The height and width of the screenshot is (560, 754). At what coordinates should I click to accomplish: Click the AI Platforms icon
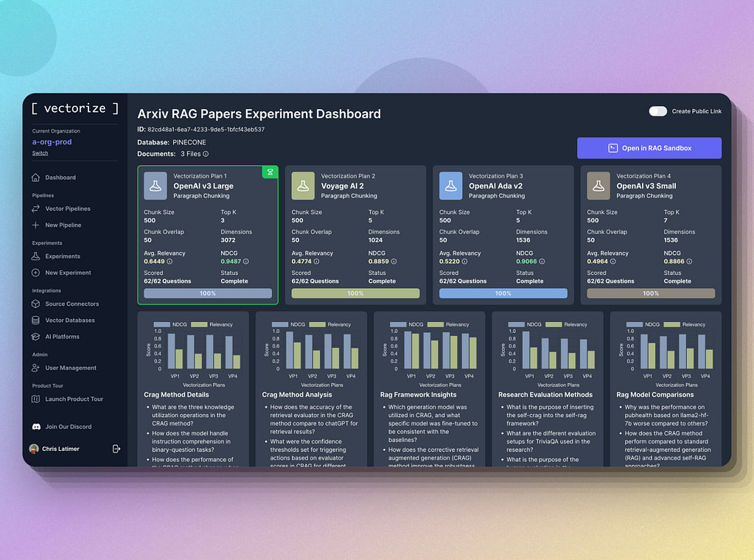[35, 337]
